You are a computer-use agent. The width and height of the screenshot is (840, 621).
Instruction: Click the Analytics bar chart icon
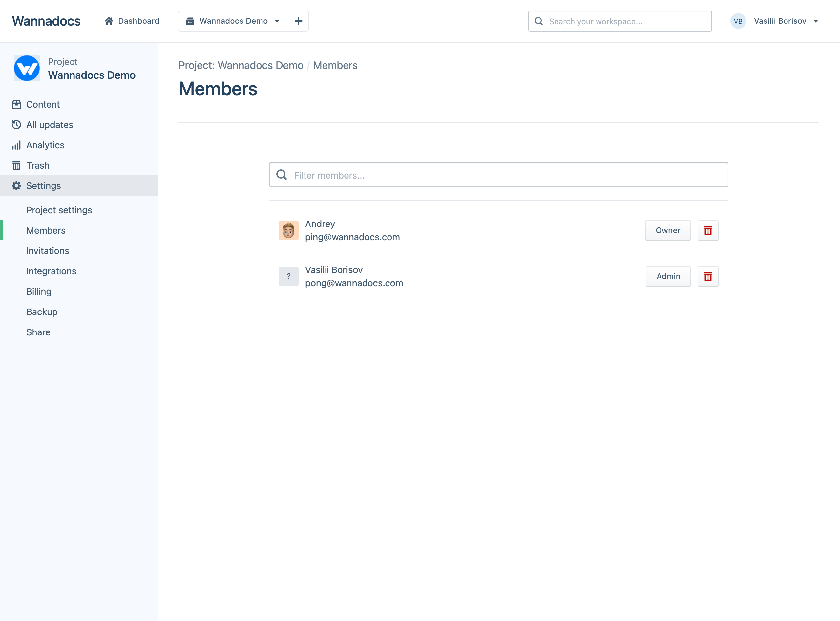coord(16,145)
